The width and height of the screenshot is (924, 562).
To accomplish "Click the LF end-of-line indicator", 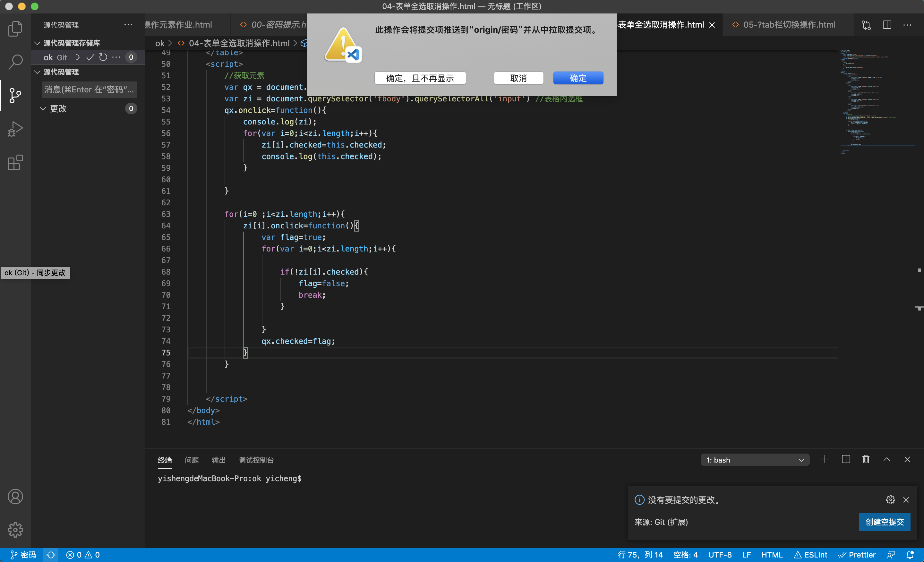I will pyautogui.click(x=746, y=555).
